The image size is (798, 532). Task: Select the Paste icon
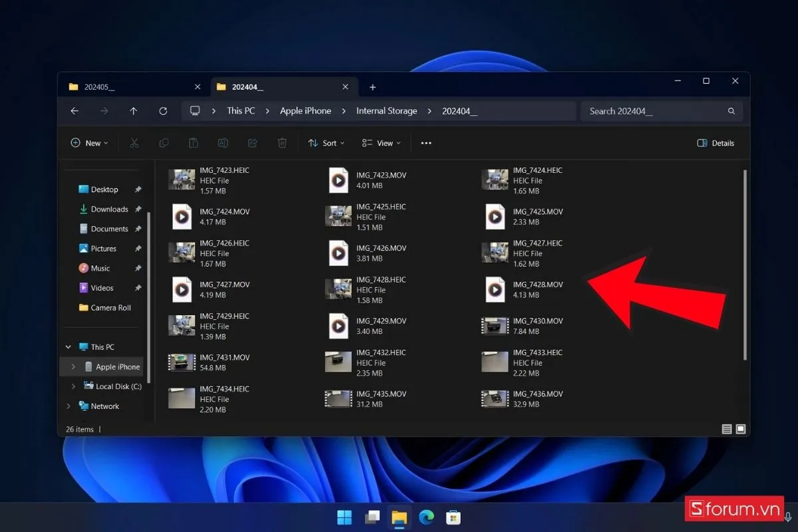click(x=193, y=143)
